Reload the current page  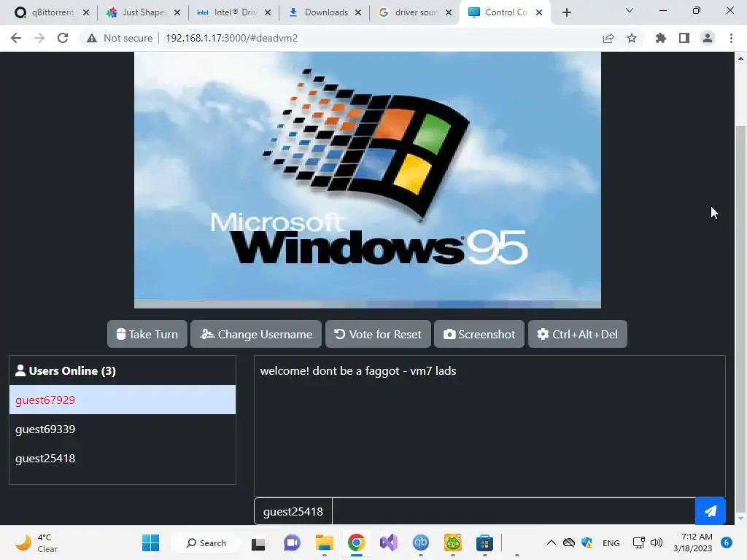point(63,38)
